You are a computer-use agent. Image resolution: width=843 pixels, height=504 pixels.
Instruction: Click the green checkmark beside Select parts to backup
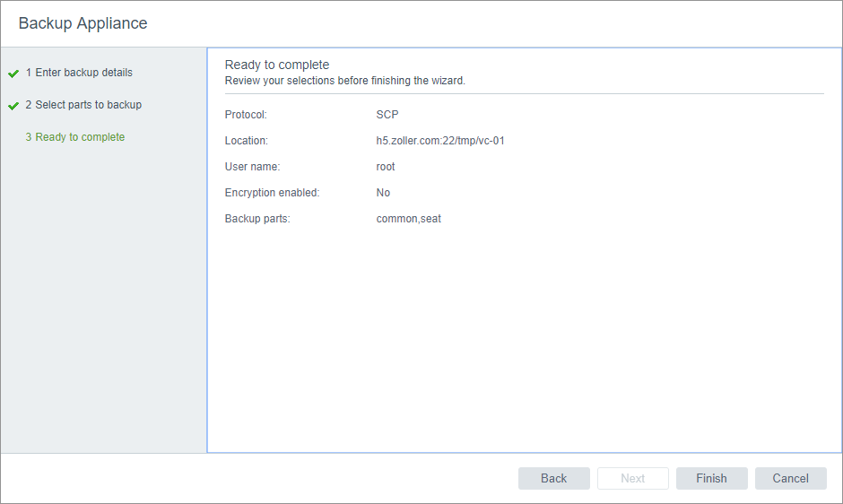pos(13,106)
